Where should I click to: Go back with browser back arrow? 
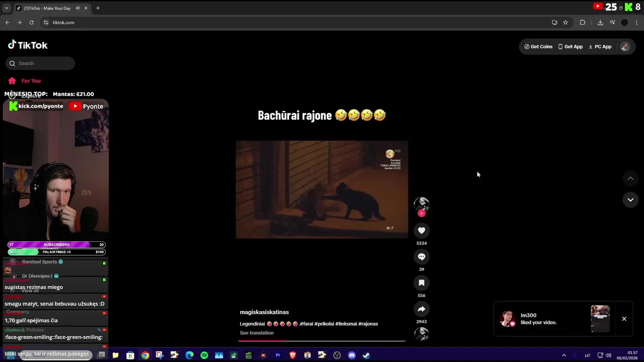[7, 22]
